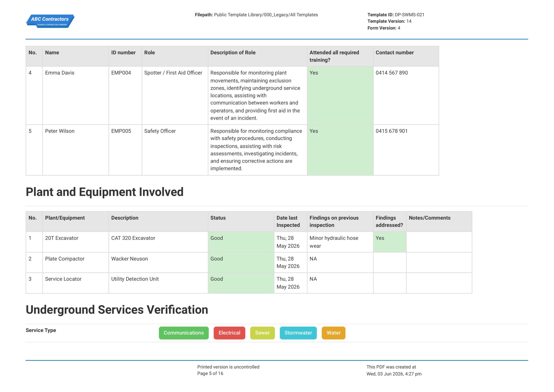Select the Electrical service type tag
The width and height of the screenshot is (554, 392).
229,333
